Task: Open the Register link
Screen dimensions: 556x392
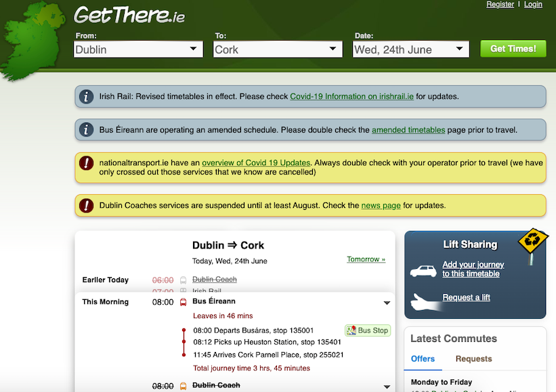Action: [x=500, y=5]
